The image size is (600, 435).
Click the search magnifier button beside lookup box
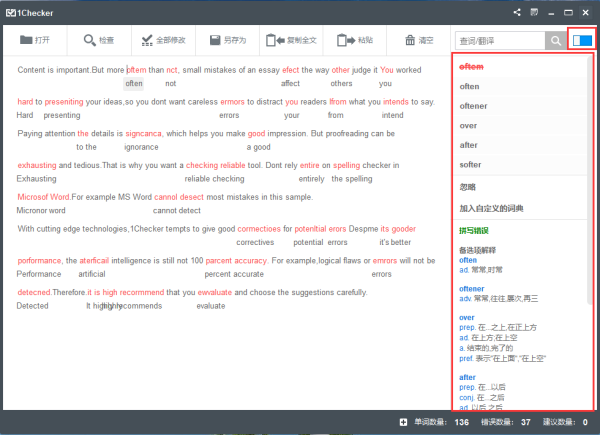click(x=555, y=40)
